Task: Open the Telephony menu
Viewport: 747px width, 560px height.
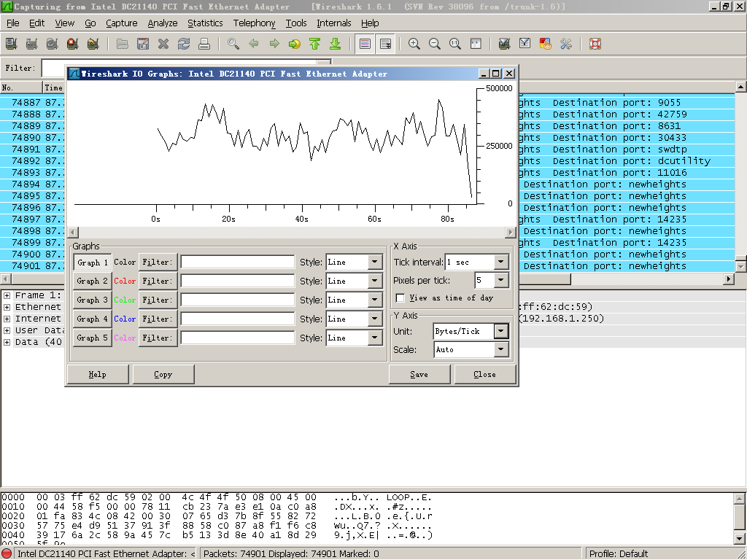Action: click(254, 23)
